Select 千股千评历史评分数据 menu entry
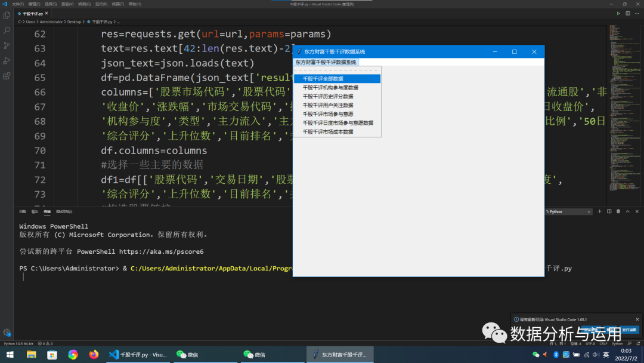The height and width of the screenshot is (363, 644). (337, 96)
